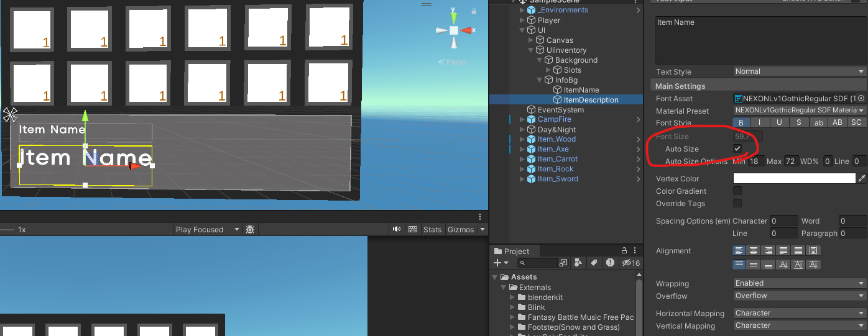Open the Vertex Color swatch
The width and height of the screenshot is (868, 336).
[x=795, y=178]
